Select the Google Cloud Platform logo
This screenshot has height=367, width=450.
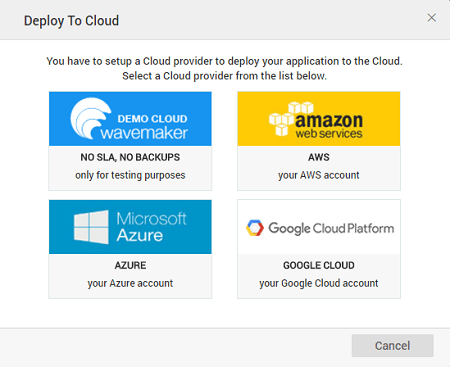[x=319, y=227]
